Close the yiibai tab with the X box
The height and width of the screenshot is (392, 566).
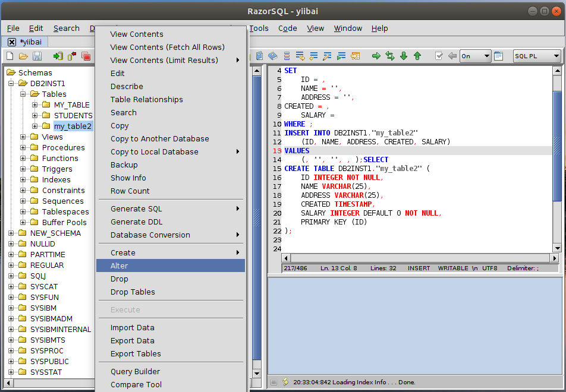pyautogui.click(x=12, y=42)
